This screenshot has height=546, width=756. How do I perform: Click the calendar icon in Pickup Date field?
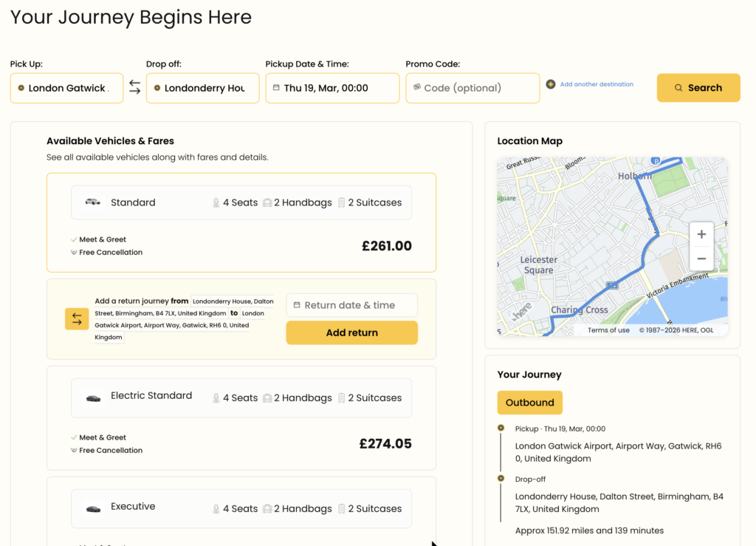tap(276, 88)
